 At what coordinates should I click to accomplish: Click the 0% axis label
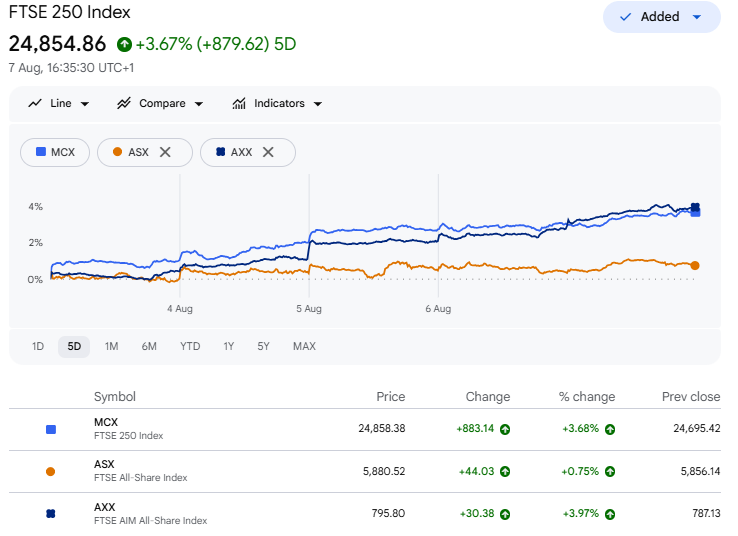tap(35, 280)
